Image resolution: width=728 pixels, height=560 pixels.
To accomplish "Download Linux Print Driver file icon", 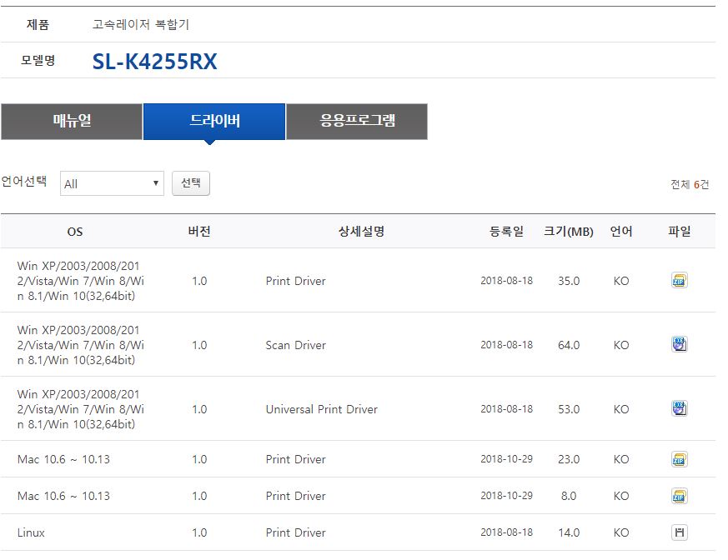I will pos(680,532).
